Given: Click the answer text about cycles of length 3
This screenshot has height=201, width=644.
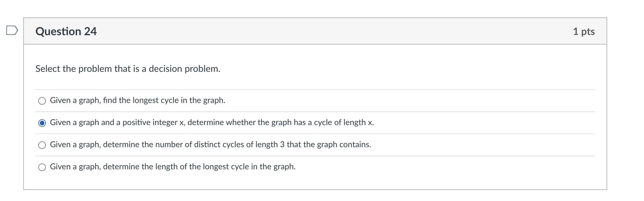Looking at the screenshot, I should pyautogui.click(x=210, y=145).
